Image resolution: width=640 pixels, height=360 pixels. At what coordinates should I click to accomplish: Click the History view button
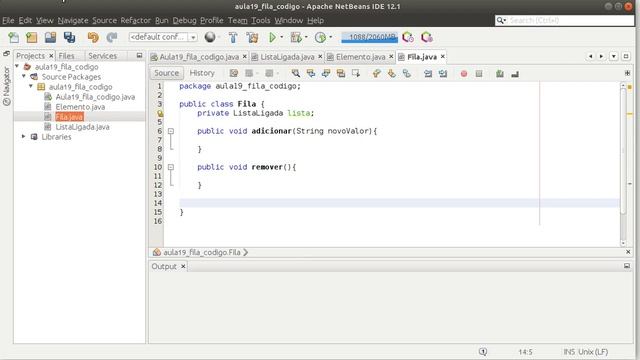(202, 73)
